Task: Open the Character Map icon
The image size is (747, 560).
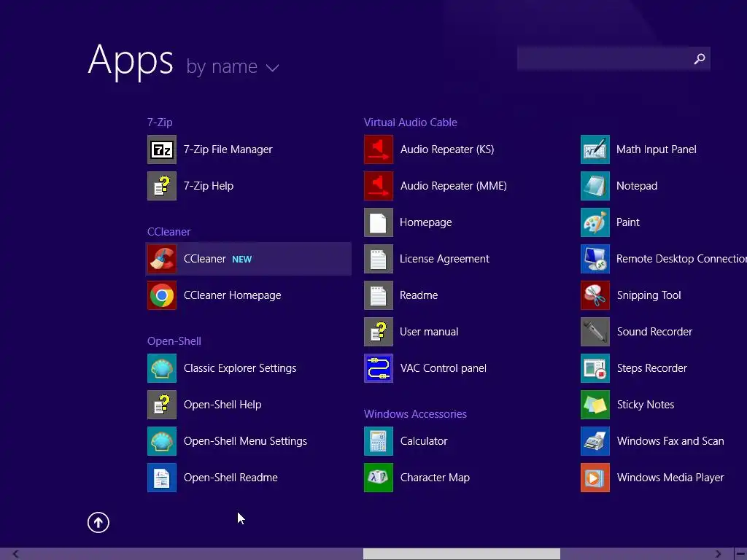Action: click(x=379, y=478)
